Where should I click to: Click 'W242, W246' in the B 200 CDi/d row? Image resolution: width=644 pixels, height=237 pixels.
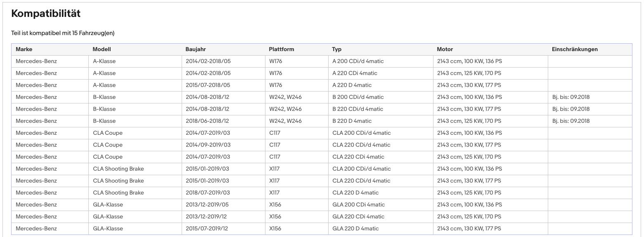(285, 97)
